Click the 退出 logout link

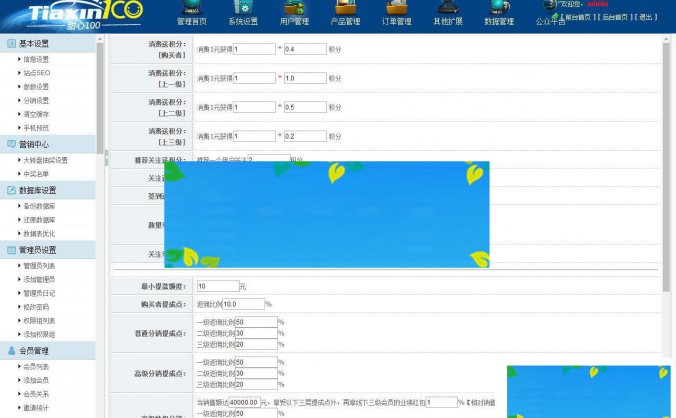(x=645, y=17)
